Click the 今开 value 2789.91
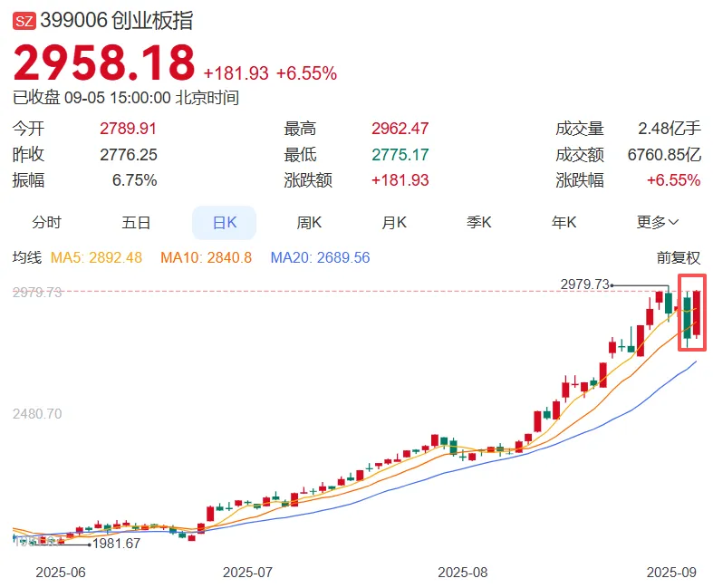The image size is (713, 588). tap(129, 129)
